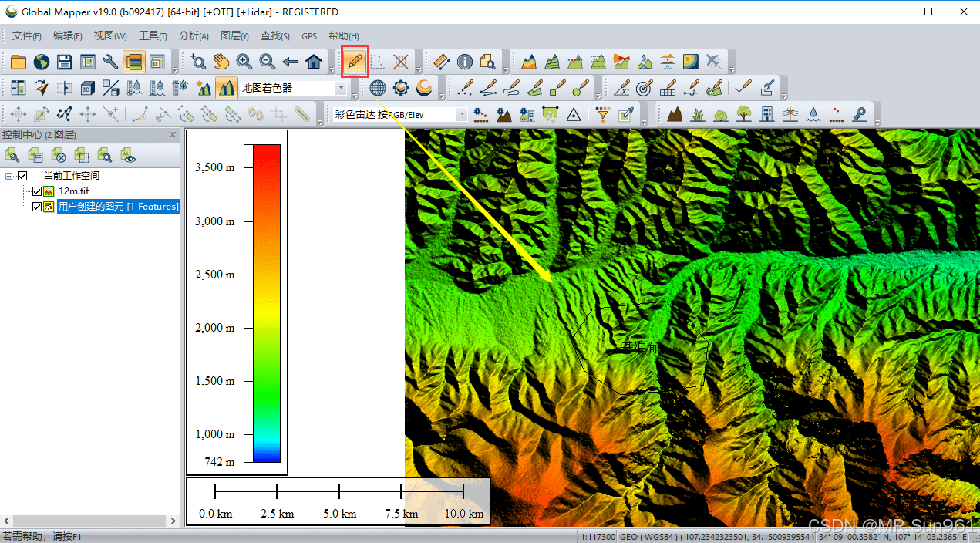Screen dimensions: 980x543
Task: Click the power line tower icon
Action: (x=790, y=114)
